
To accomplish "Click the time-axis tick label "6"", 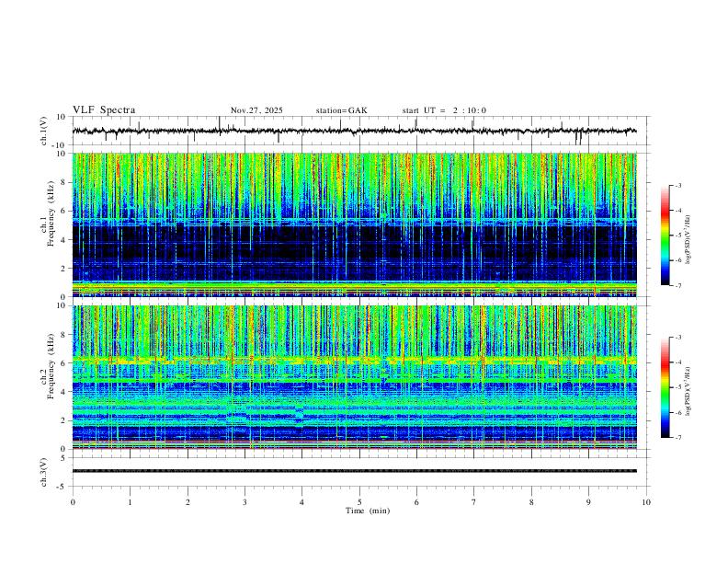I will 417,502.
